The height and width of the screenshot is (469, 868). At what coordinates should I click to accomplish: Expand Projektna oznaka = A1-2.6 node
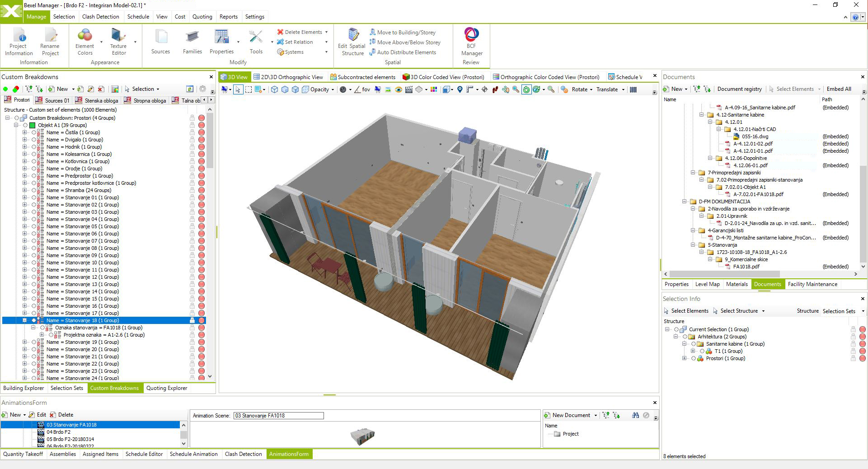42,335
